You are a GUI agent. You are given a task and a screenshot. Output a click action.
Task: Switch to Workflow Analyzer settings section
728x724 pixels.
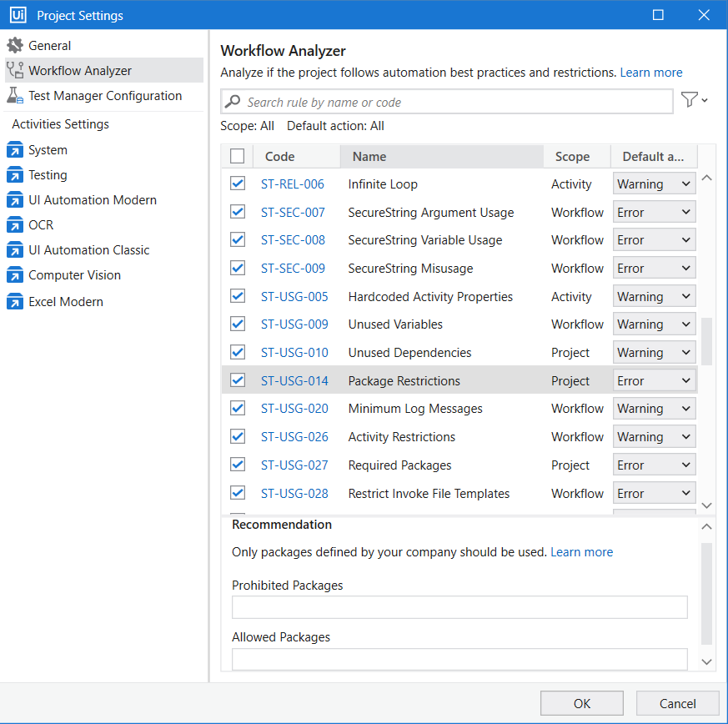(80, 71)
